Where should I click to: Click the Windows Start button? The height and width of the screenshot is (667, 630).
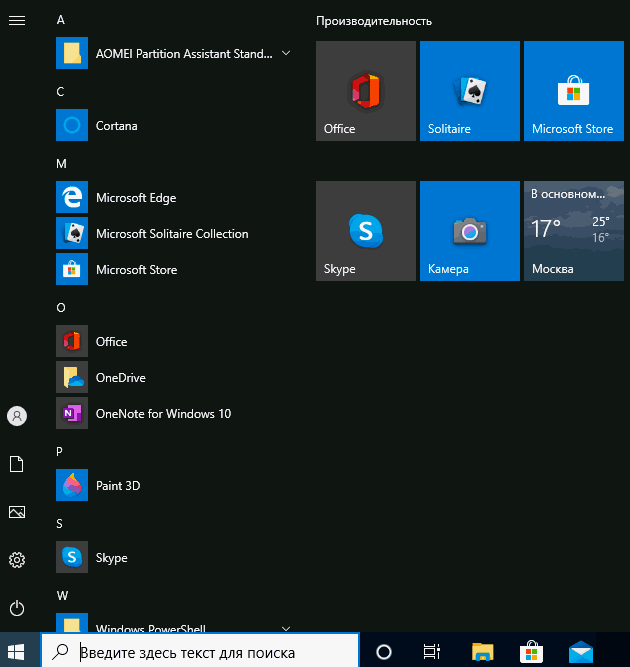click(16, 651)
